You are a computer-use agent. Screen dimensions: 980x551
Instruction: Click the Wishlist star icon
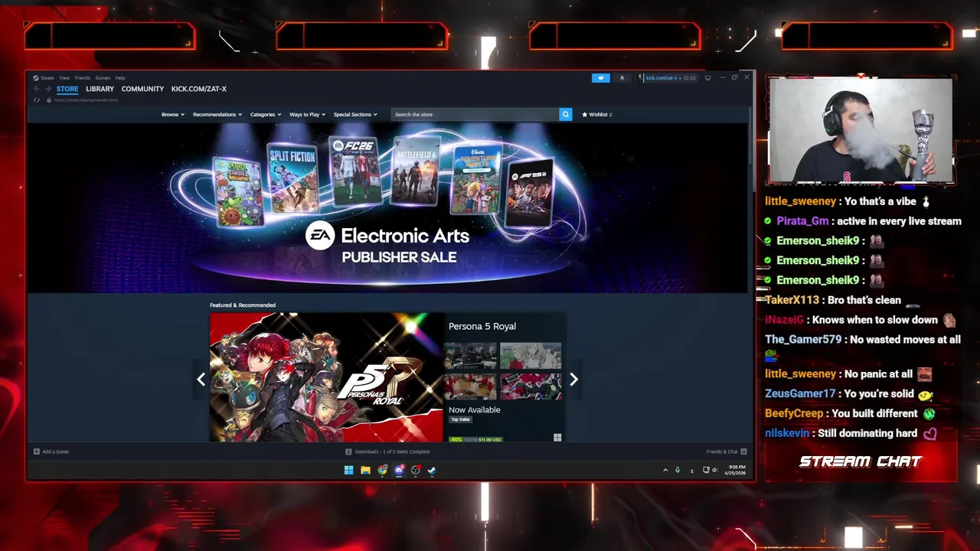(585, 114)
